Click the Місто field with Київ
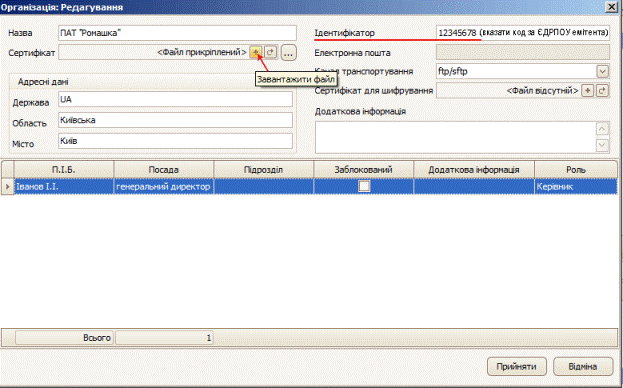The width and height of the screenshot is (623, 388). [x=175, y=141]
